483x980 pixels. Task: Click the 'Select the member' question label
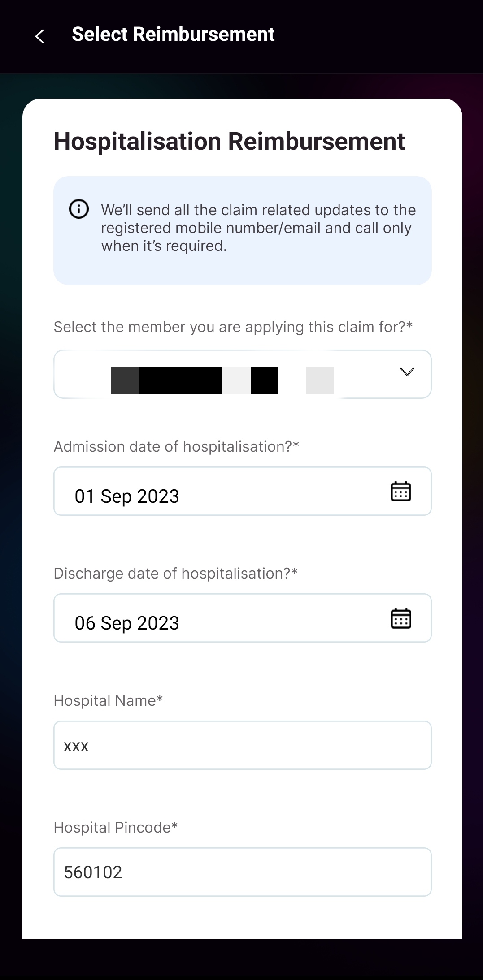pos(233,327)
